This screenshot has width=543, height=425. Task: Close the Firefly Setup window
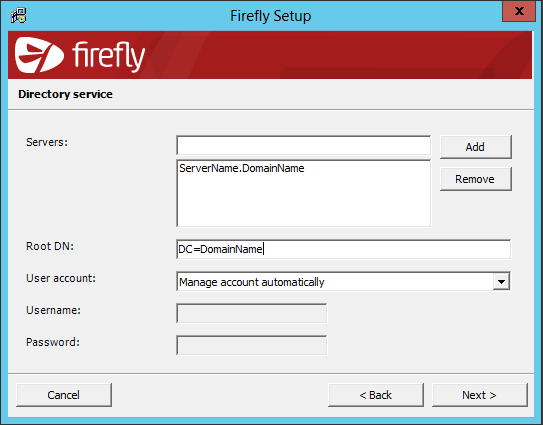click(x=519, y=11)
